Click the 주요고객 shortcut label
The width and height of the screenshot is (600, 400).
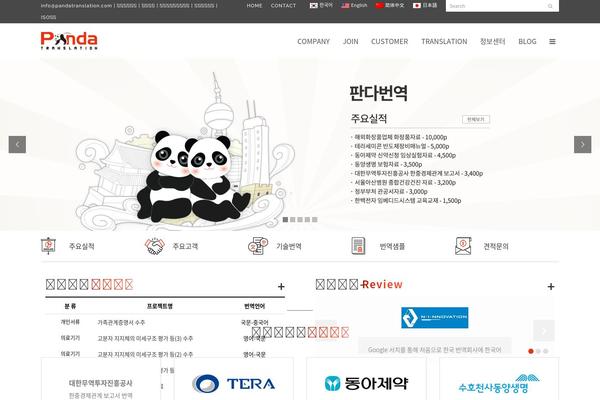[x=185, y=246]
